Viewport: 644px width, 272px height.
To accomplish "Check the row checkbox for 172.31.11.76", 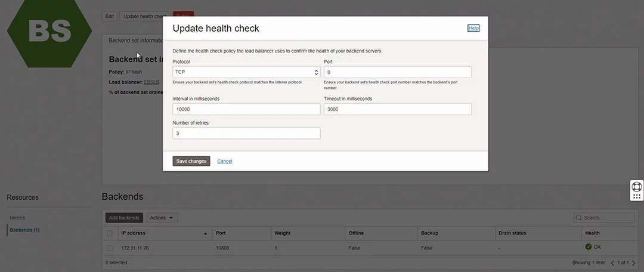I will pyautogui.click(x=110, y=248).
